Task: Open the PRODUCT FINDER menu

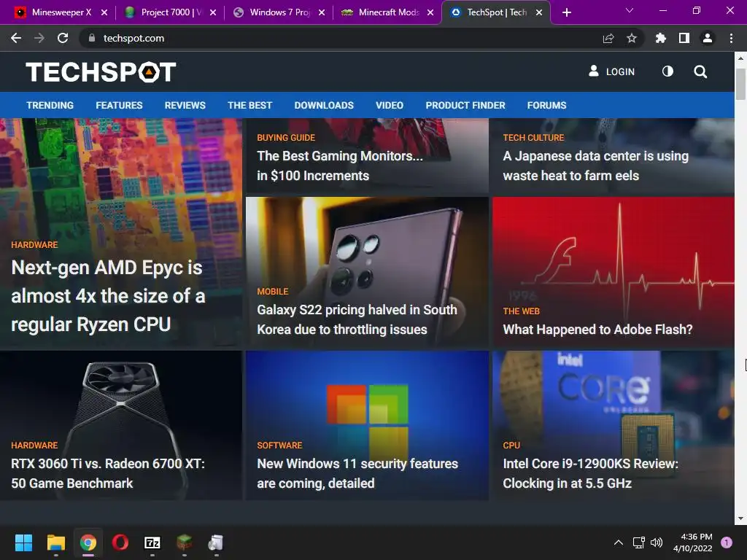Action: click(465, 105)
